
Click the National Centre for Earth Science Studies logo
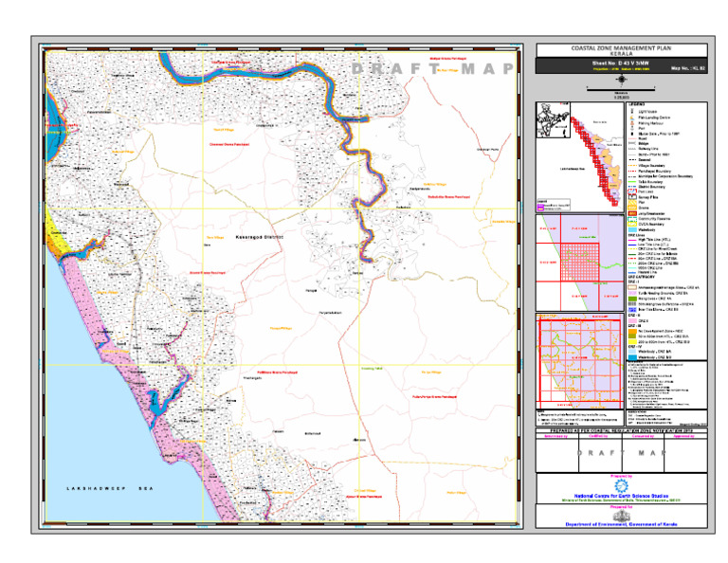[x=621, y=486]
